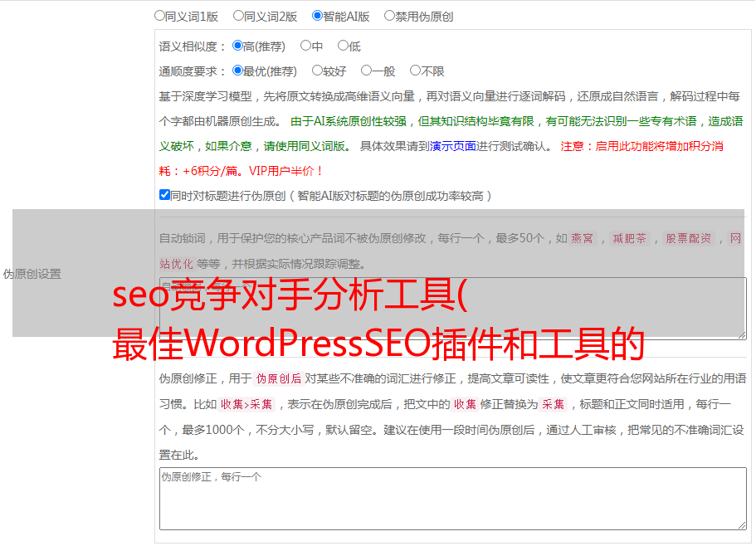Set 通顺度要求 to 较好
Screen dimensions: 756x546
coord(317,71)
